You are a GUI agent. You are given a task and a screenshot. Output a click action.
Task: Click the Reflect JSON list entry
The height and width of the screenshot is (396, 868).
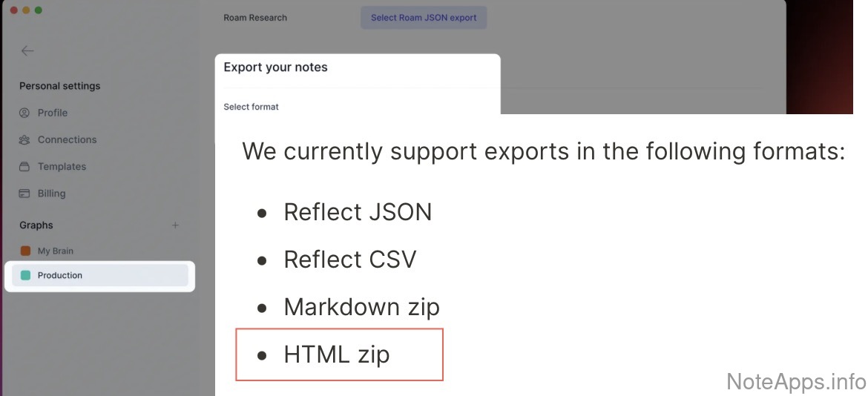tap(358, 212)
